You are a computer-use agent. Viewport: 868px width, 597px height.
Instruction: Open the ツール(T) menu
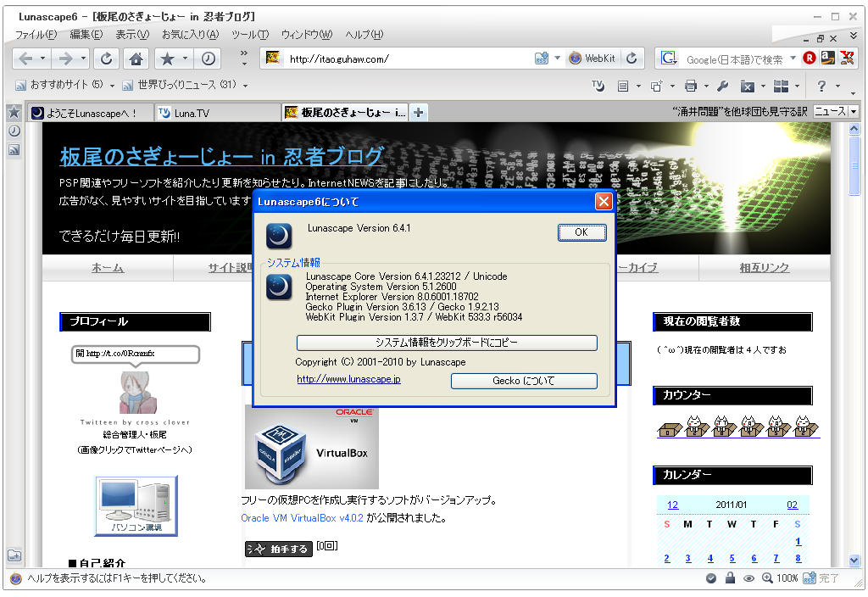[x=250, y=35]
